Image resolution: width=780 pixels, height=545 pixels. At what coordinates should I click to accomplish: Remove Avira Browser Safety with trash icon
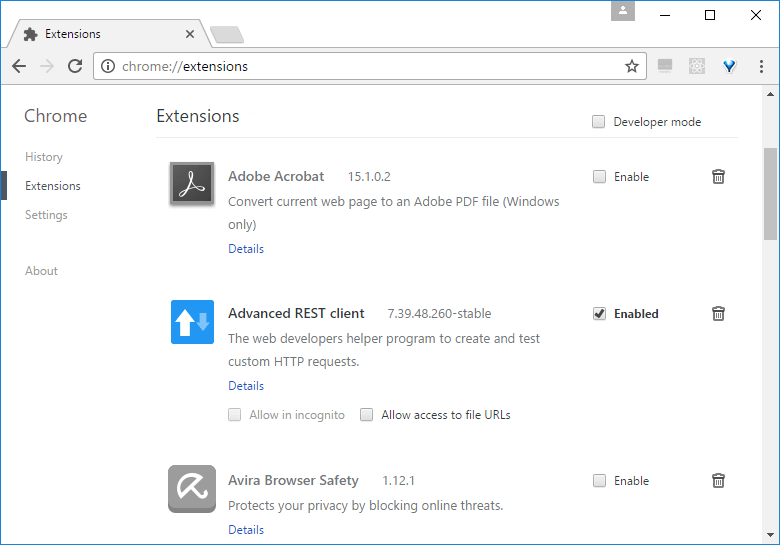(718, 481)
